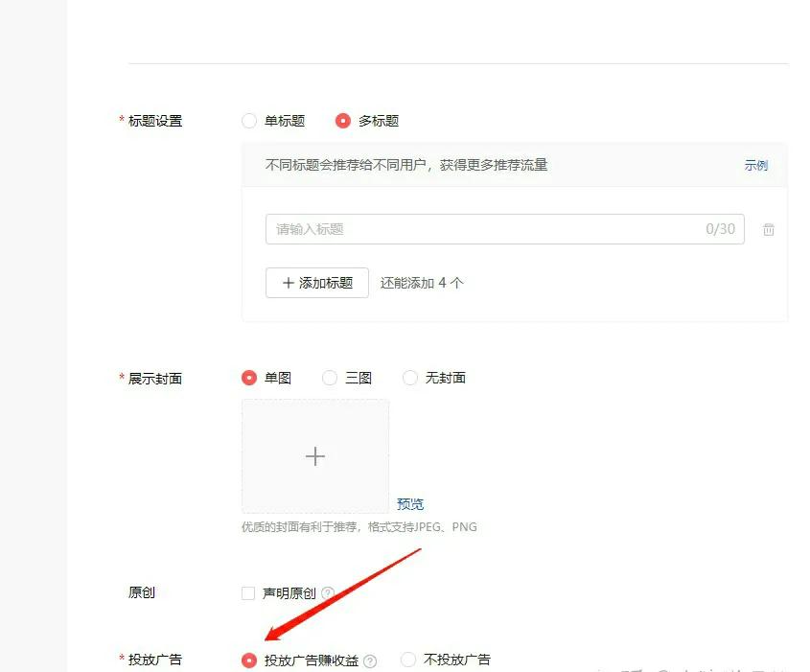Screen dimensions: 810x672
Task: Select the 单标题 radio option
Action: [248, 121]
